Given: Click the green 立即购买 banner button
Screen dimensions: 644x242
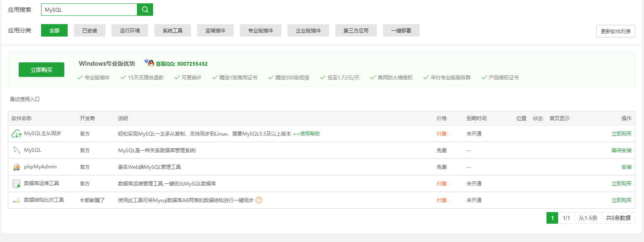Looking at the screenshot, I should coord(41,70).
